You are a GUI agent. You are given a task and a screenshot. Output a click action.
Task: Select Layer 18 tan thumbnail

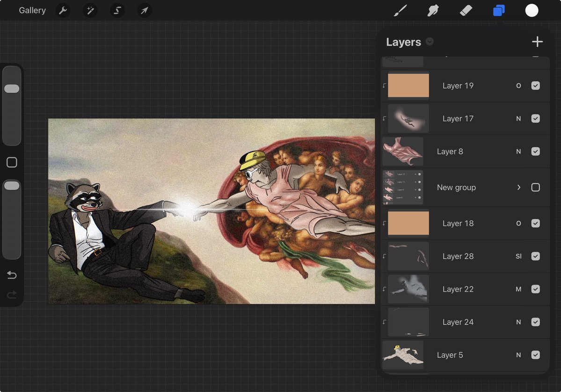pos(408,223)
